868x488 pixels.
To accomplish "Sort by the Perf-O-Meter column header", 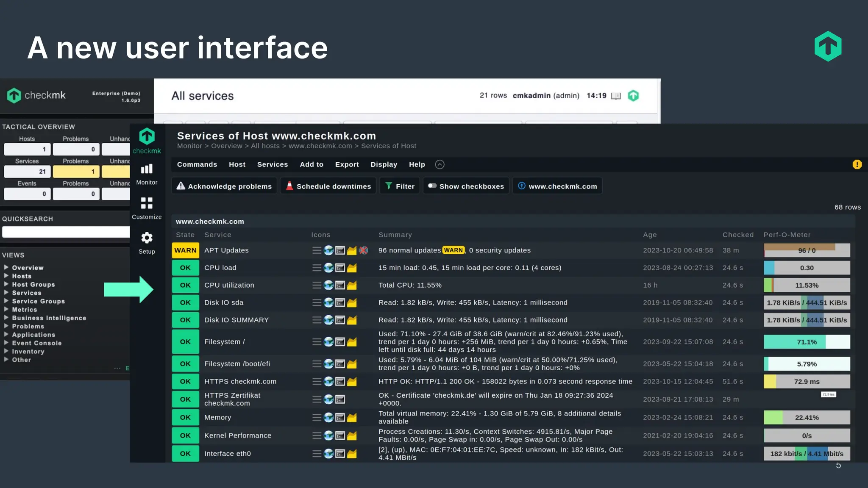I will (787, 235).
